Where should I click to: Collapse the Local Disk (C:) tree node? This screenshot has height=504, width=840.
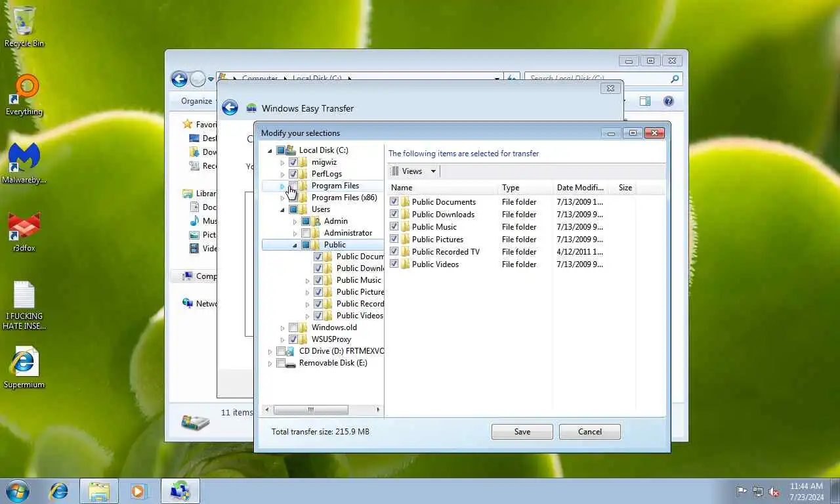(x=270, y=151)
